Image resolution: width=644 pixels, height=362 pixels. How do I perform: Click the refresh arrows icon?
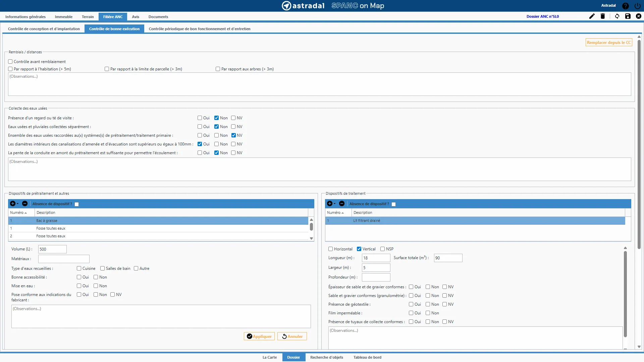click(x=617, y=16)
